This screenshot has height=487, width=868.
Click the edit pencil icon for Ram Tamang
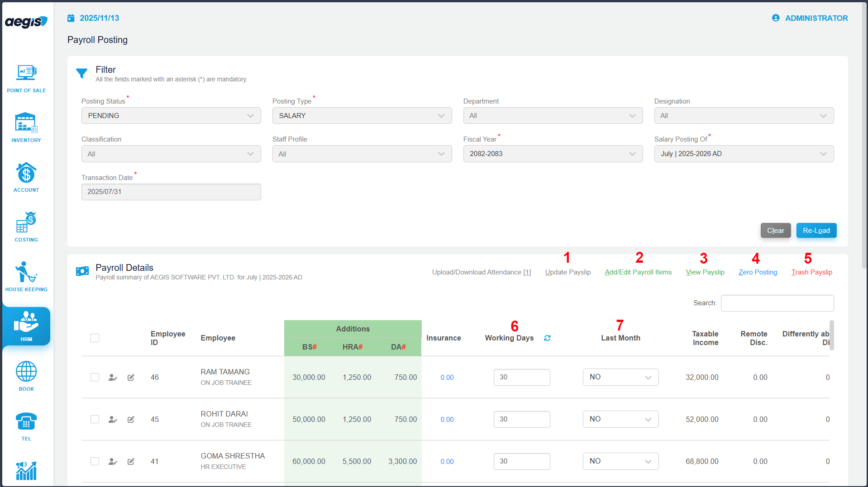131,378
